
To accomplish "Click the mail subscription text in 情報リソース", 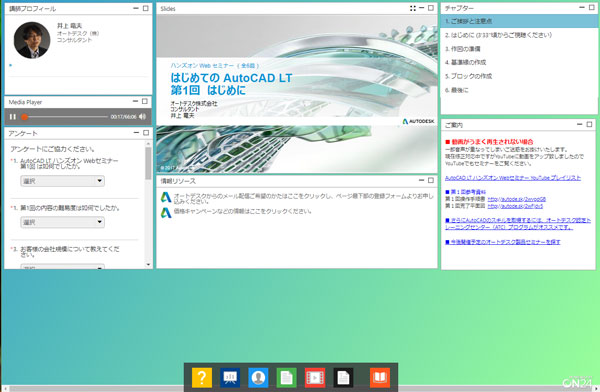I will coord(303,198).
